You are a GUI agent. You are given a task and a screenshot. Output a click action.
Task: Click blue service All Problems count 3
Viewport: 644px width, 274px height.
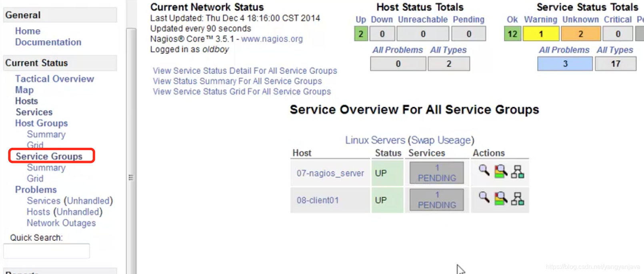(565, 64)
